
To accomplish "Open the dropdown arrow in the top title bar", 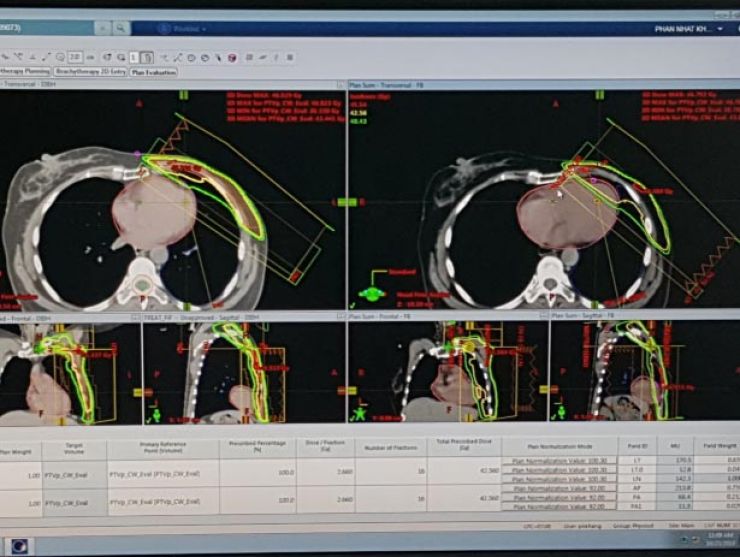I will pyautogui.click(x=205, y=29).
